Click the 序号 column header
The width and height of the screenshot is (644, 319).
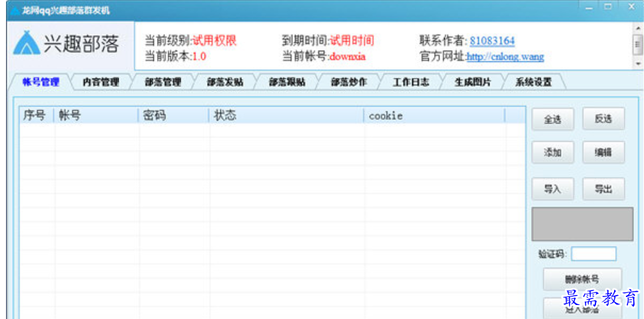pos(37,115)
